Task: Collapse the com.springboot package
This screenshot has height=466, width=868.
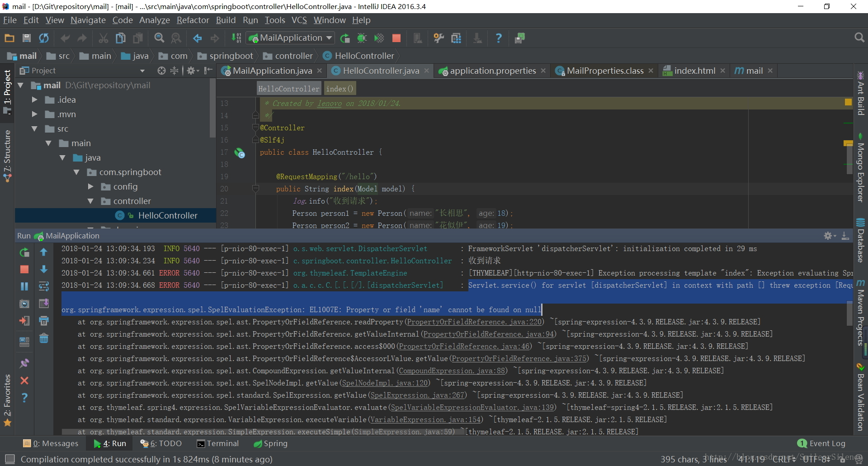Action: (x=76, y=172)
